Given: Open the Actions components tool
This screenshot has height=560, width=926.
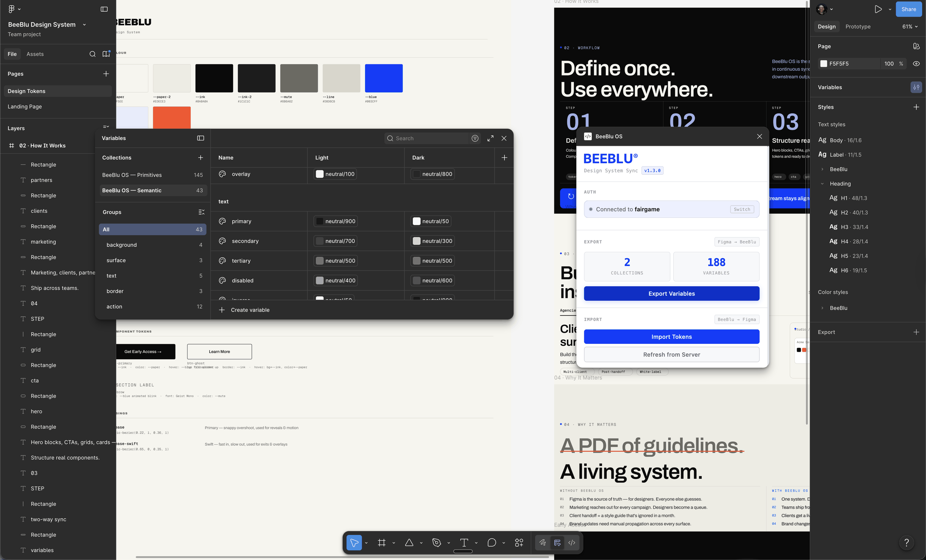Looking at the screenshot, I should [x=519, y=542].
